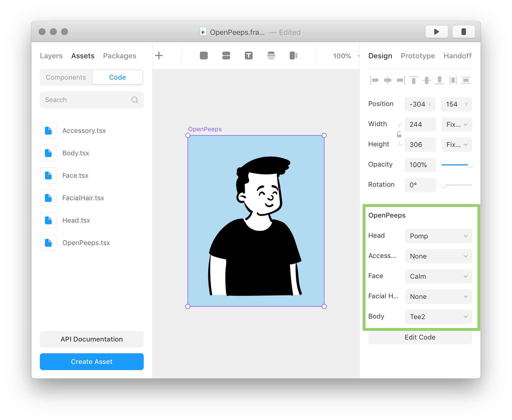Image resolution: width=512 pixels, height=420 pixels.
Task: Click the Opacity 100% field
Action: pos(420,165)
